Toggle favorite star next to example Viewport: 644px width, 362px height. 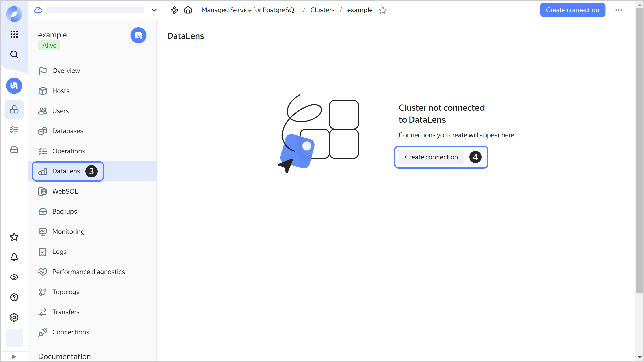[x=383, y=10]
